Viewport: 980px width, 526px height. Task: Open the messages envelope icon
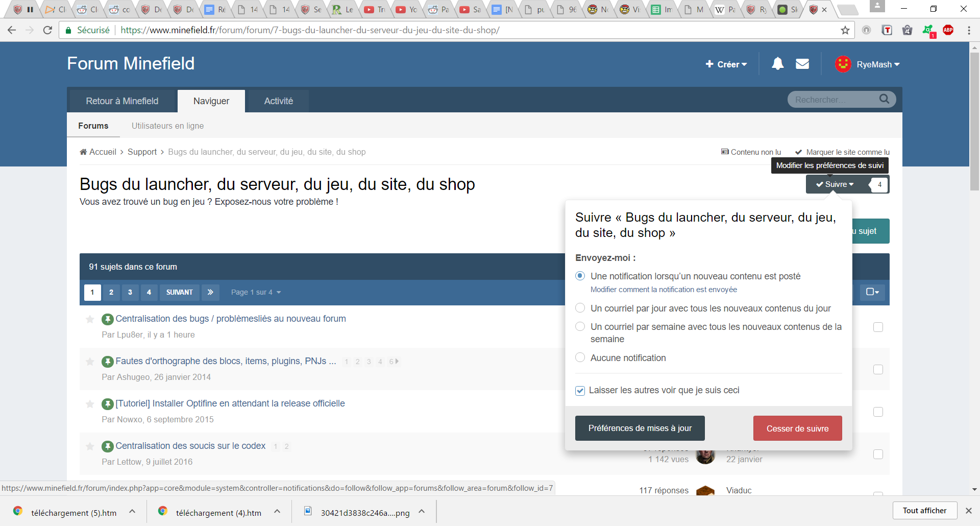[x=802, y=64]
